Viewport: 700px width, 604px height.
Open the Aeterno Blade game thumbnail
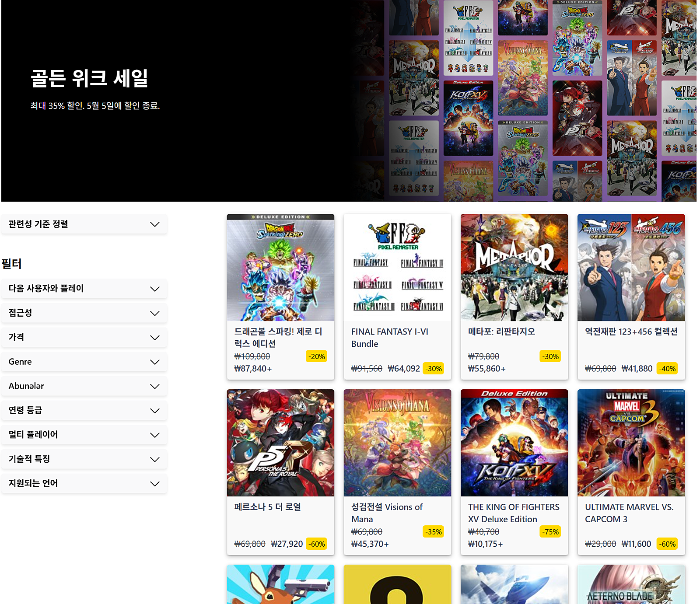click(631, 584)
